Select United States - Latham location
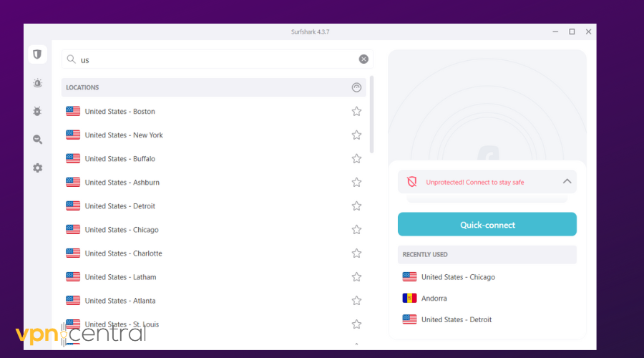This screenshot has width=644, height=358. (x=213, y=277)
